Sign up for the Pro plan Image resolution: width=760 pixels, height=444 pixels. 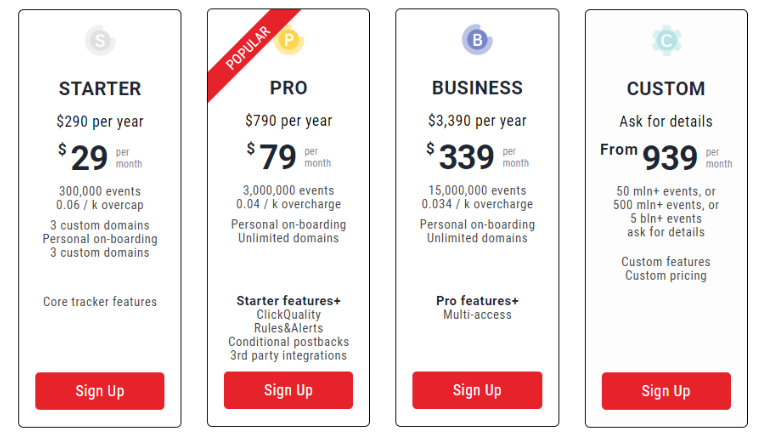coord(288,390)
